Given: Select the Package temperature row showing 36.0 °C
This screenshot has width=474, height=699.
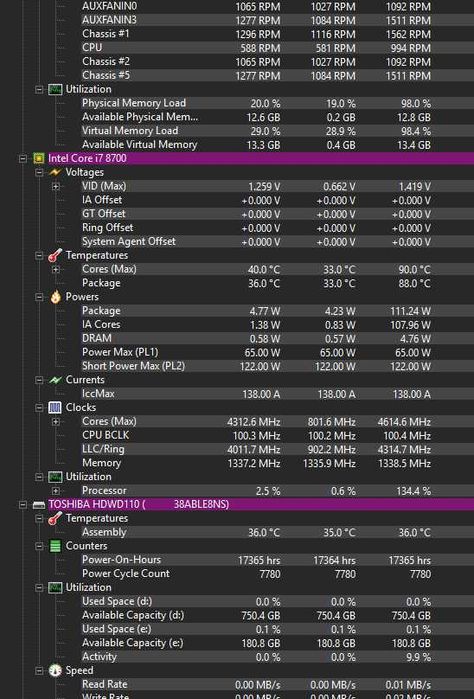Looking at the screenshot, I should pyautogui.click(x=277, y=283).
